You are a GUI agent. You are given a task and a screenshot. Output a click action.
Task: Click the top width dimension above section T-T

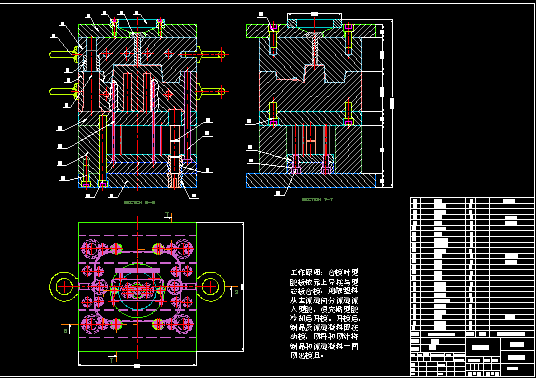click(x=314, y=14)
